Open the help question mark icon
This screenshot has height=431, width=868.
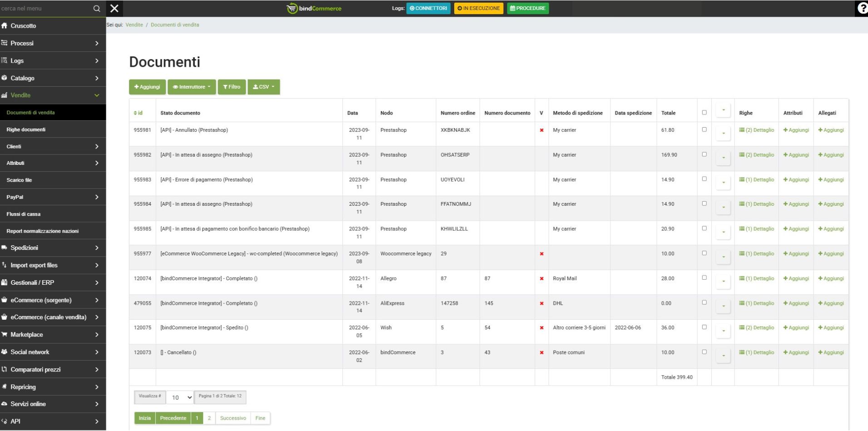tap(862, 9)
